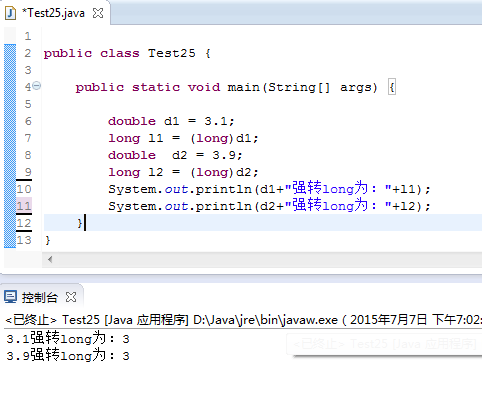Screen dimensions: 482x399
Task: Close the 控制台 console view
Action: click(x=71, y=297)
